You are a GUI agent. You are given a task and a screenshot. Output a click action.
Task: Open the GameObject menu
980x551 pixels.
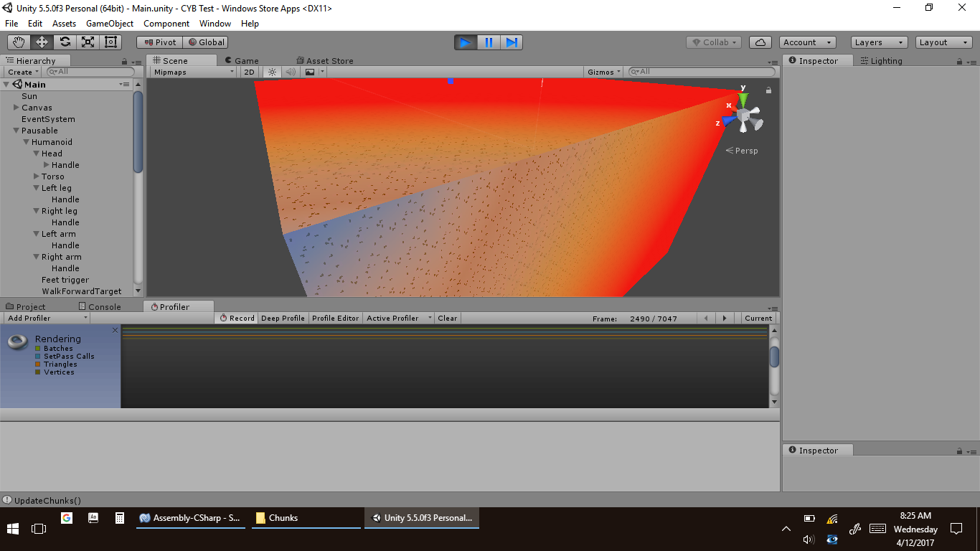tap(110, 24)
